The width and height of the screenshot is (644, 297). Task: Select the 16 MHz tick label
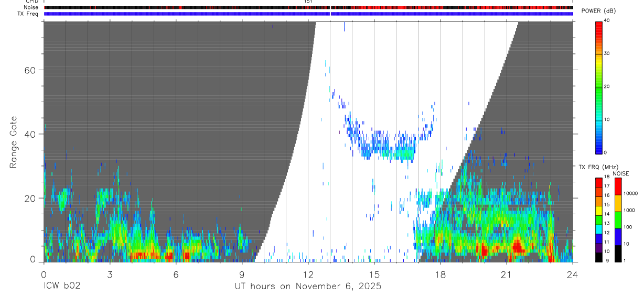click(x=606, y=195)
